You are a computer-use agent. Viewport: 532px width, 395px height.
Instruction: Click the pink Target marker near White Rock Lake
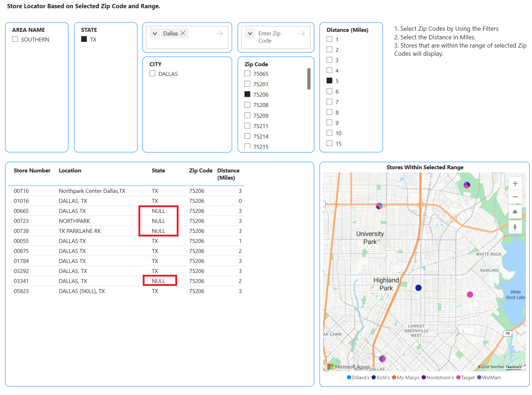(x=470, y=294)
